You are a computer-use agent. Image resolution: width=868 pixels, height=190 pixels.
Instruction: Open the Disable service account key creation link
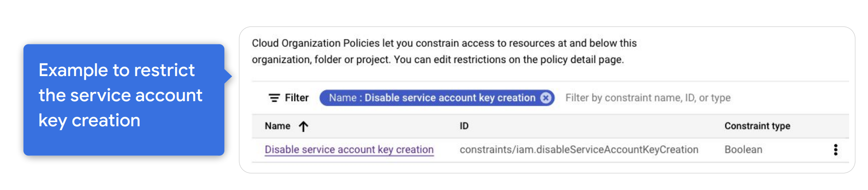pyautogui.click(x=349, y=150)
